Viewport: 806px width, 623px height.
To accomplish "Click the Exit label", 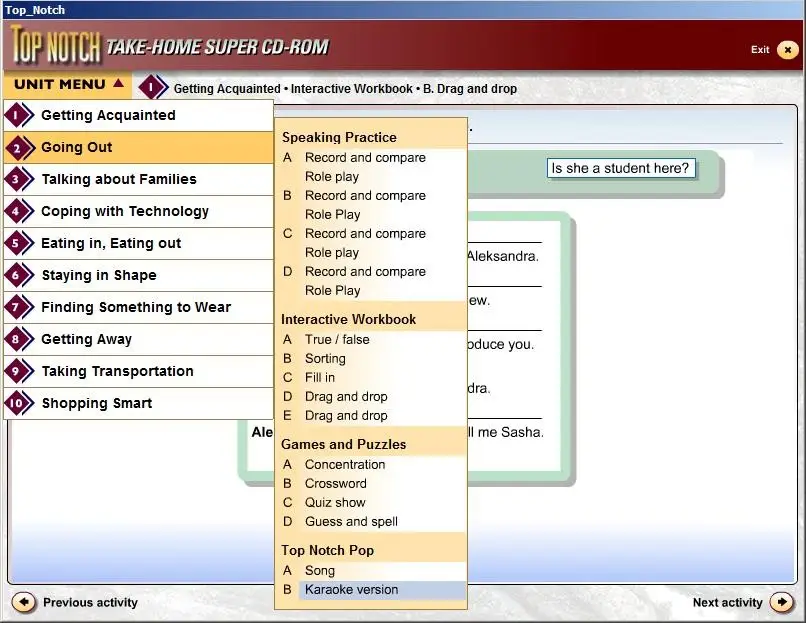I will point(760,50).
